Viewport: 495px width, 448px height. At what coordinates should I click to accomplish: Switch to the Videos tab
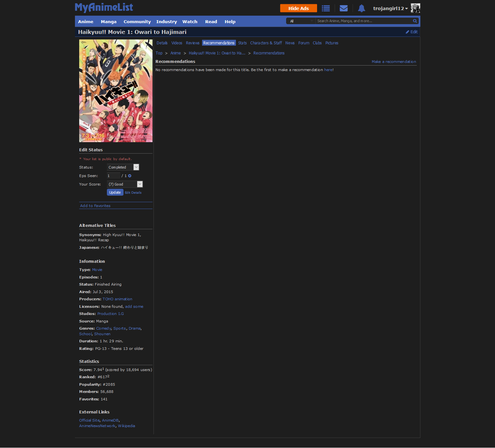pyautogui.click(x=177, y=43)
